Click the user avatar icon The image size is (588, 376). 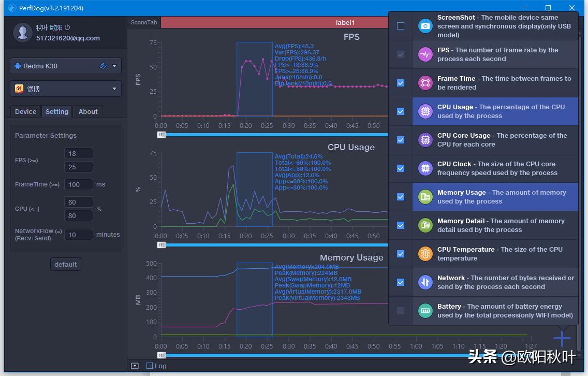point(22,32)
